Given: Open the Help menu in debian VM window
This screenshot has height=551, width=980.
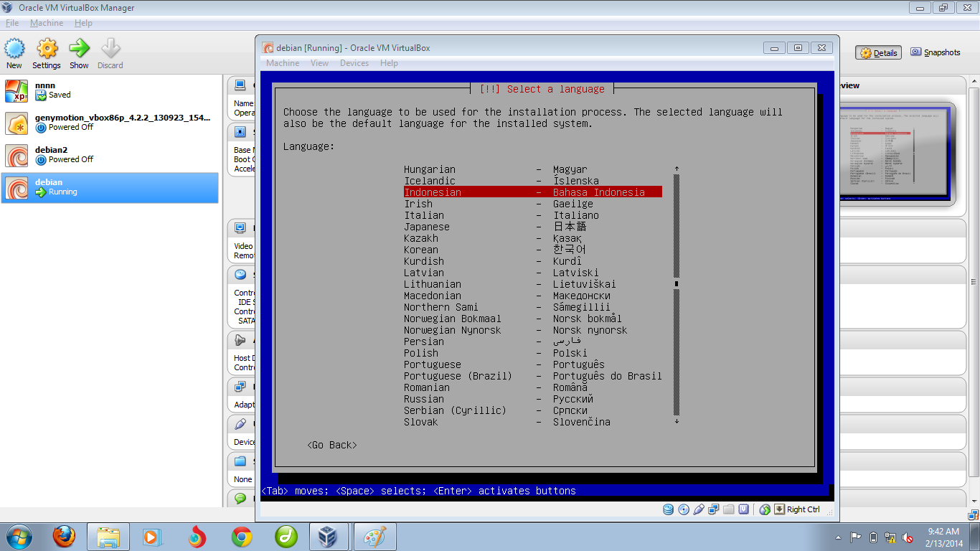Looking at the screenshot, I should pyautogui.click(x=389, y=63).
